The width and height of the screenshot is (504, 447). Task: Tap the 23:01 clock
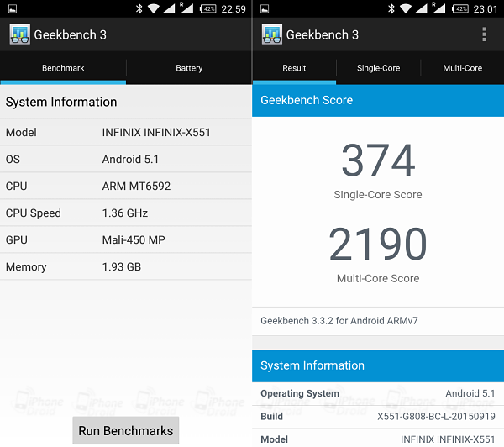pos(486,9)
